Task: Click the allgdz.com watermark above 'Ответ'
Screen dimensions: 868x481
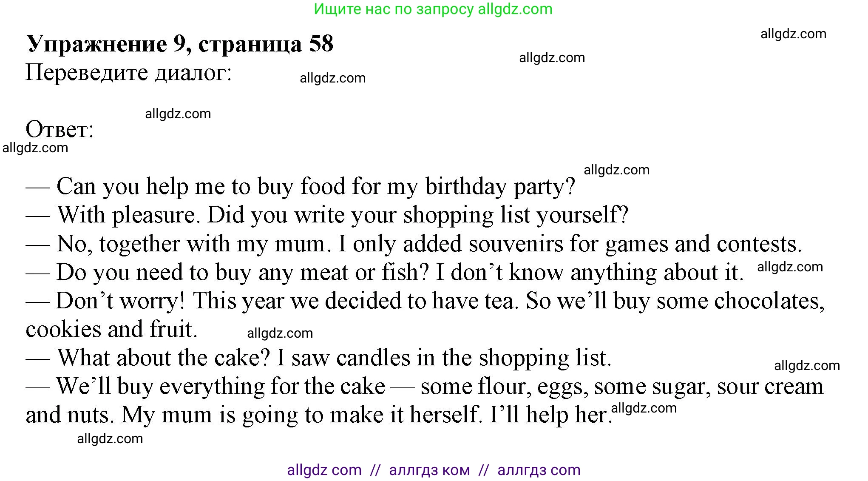Action: [178, 114]
